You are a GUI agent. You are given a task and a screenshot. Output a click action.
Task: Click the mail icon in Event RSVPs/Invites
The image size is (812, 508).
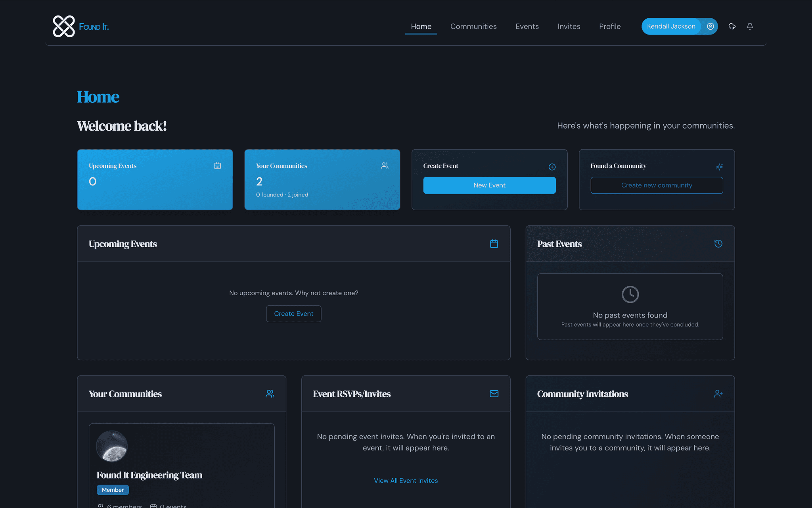coord(494,394)
